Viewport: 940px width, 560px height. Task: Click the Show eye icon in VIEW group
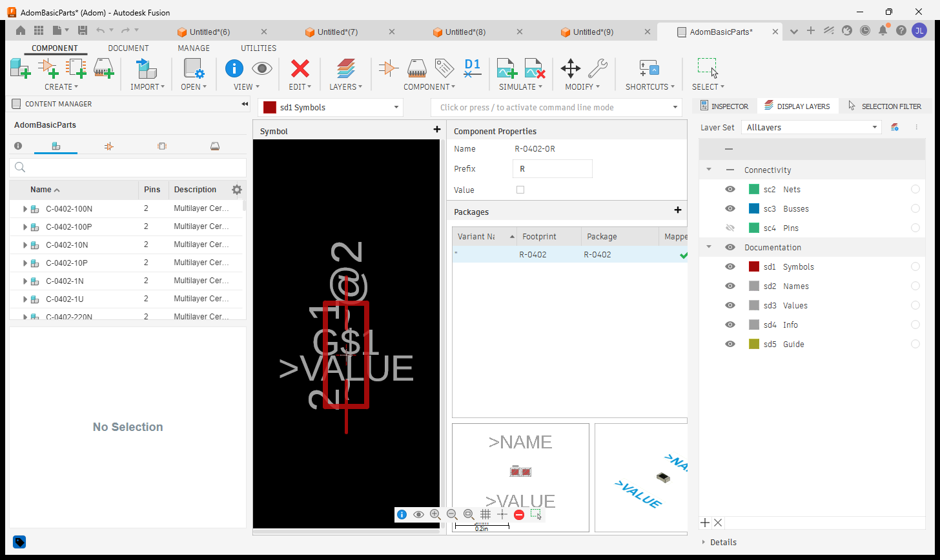(261, 68)
